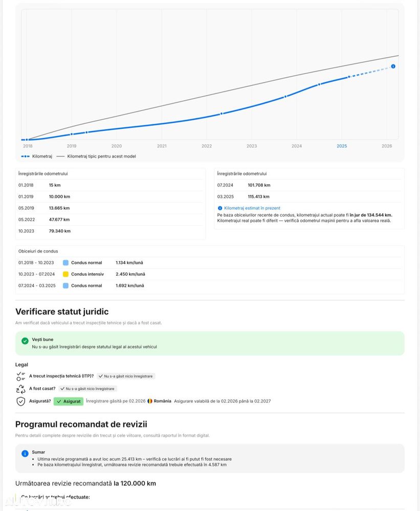Click the blue info icon in Sumar box
This screenshot has height=511, width=420.
click(x=25, y=453)
